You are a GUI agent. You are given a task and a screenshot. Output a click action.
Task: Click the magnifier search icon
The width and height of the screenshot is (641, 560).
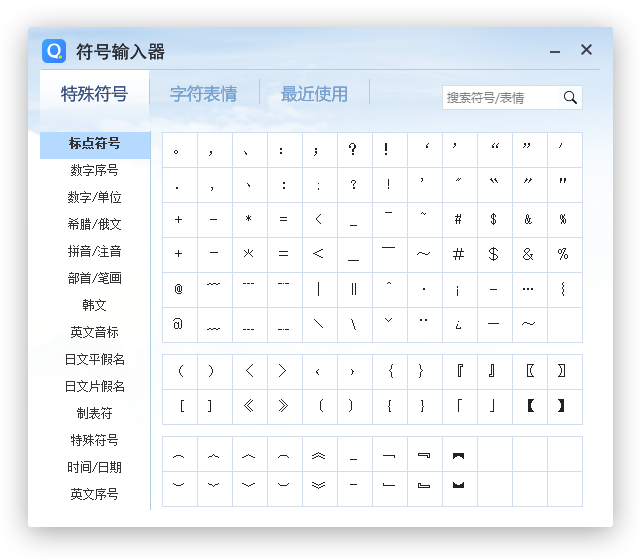(570, 98)
